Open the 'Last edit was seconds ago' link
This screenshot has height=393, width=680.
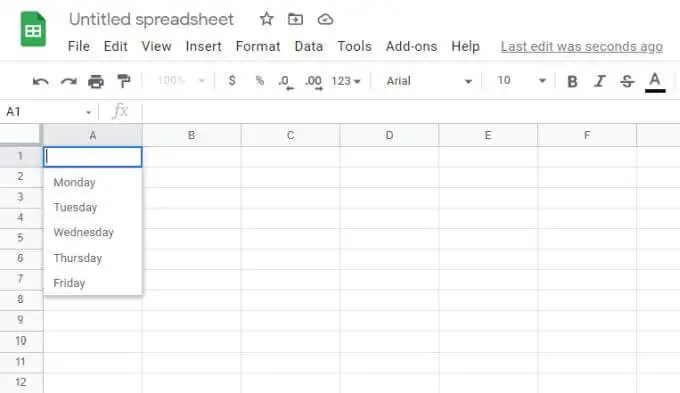(x=582, y=46)
